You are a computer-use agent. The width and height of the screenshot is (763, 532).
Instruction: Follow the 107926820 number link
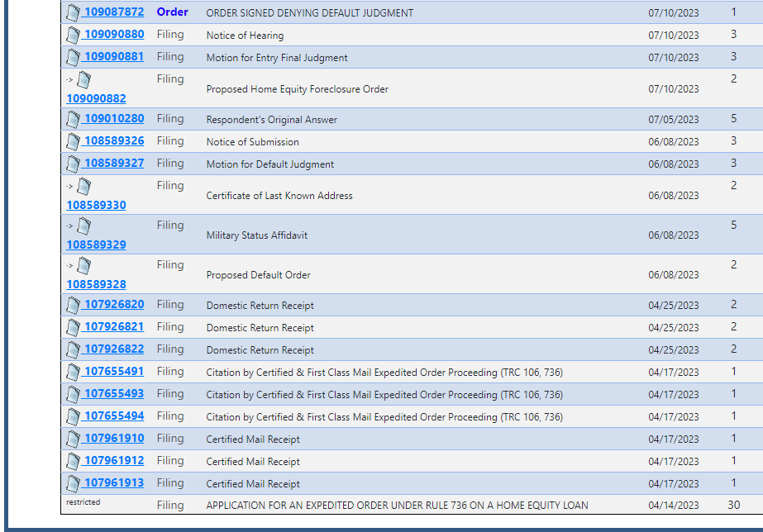114,305
